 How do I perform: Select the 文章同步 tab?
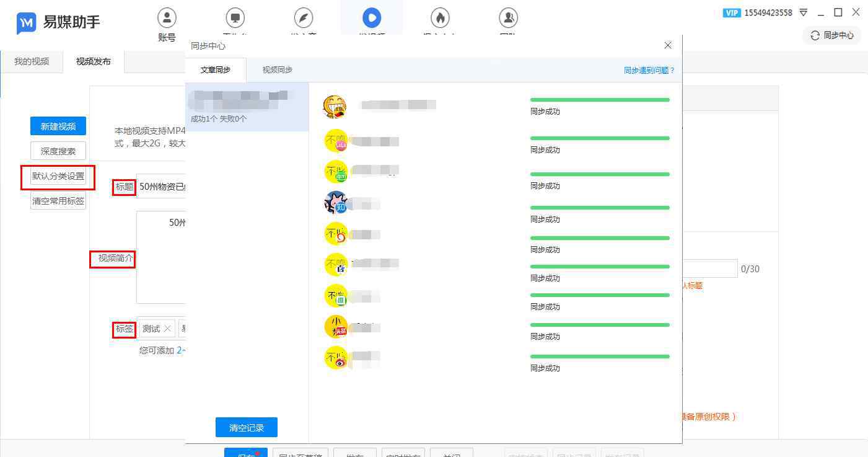click(x=216, y=70)
